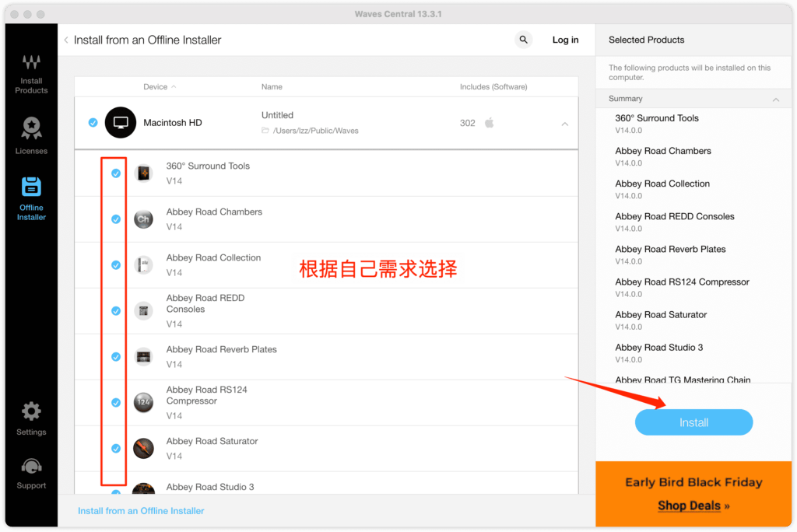
Task: Sort by the Device column header
Action: (159, 87)
